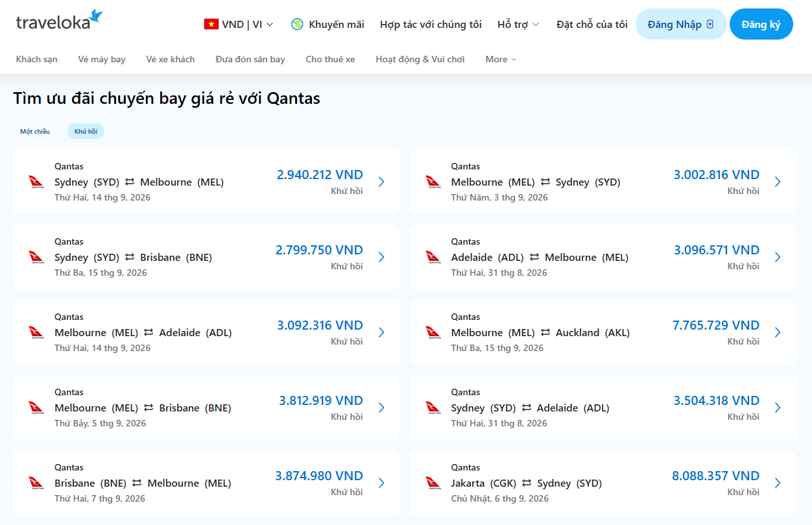This screenshot has width=812, height=525.
Task: Click the 3.504.318 VND price
Action: (x=717, y=400)
